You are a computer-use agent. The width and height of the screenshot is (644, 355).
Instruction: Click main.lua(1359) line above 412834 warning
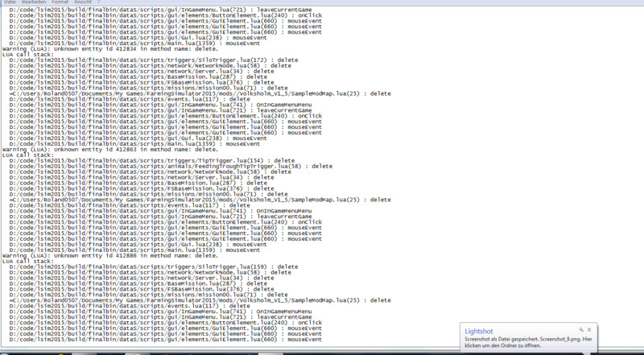click(x=134, y=43)
